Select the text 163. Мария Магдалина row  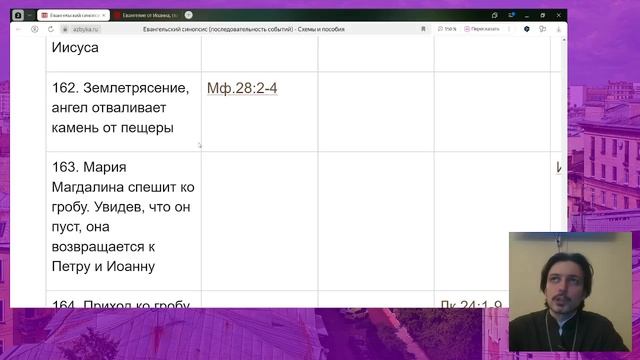[123, 217]
